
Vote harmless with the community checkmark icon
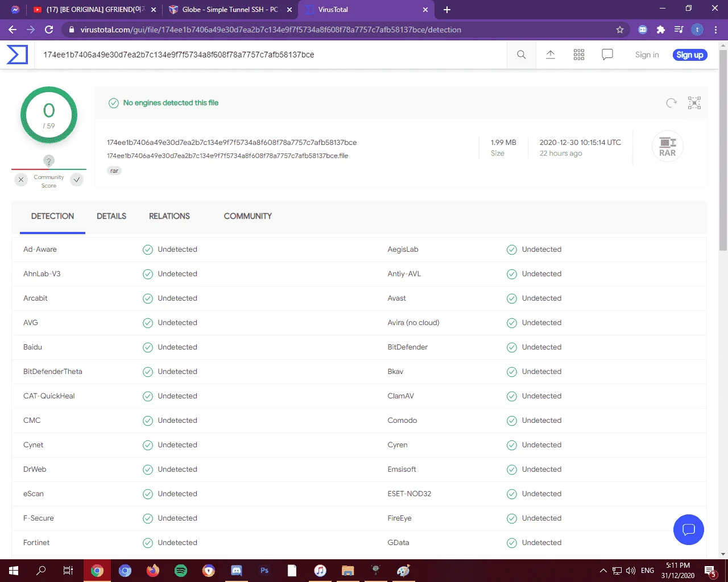(x=77, y=180)
